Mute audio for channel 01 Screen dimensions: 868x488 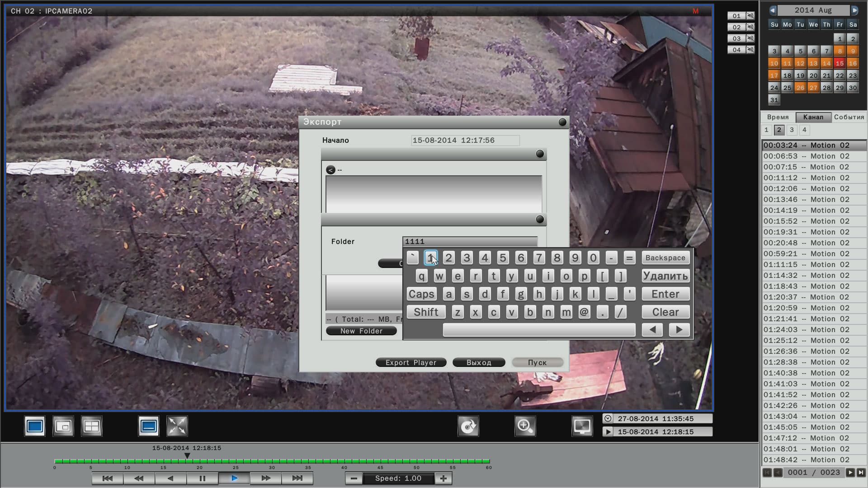point(750,16)
